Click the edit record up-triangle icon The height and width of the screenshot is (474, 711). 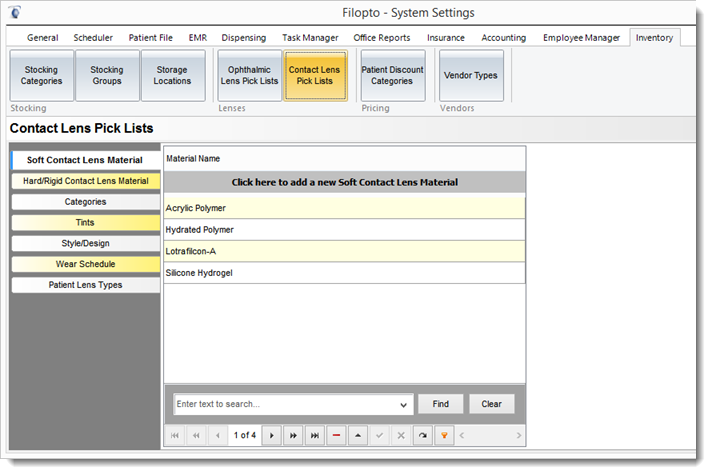coord(358,436)
